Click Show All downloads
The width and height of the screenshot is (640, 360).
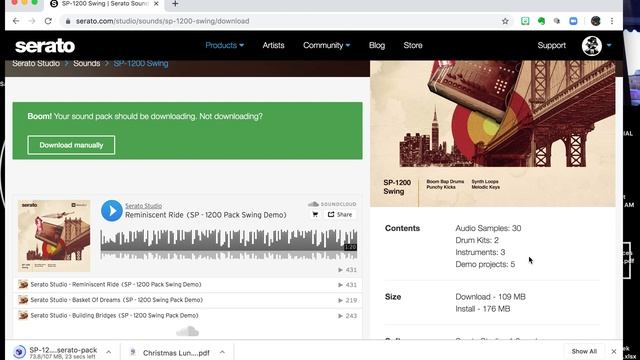click(x=584, y=351)
